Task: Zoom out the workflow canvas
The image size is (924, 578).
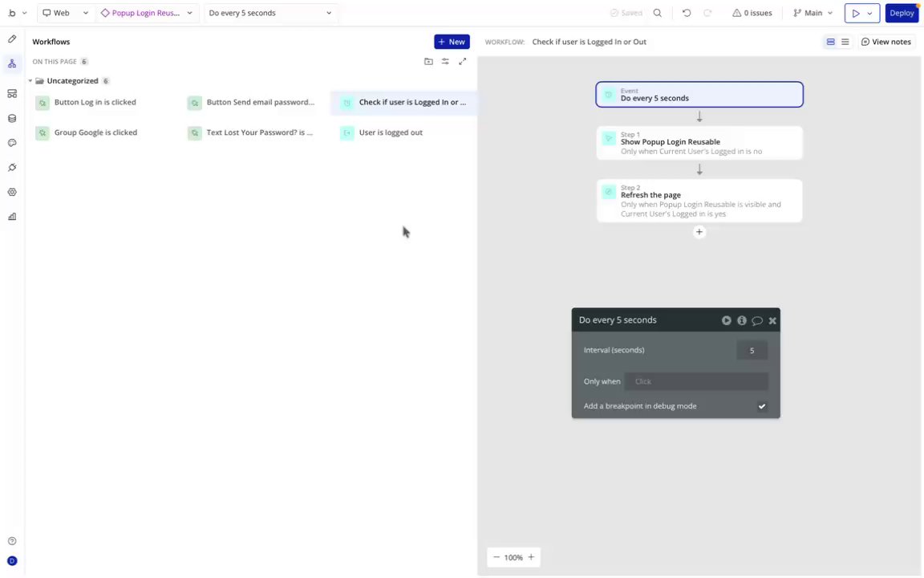Action: (x=496, y=557)
